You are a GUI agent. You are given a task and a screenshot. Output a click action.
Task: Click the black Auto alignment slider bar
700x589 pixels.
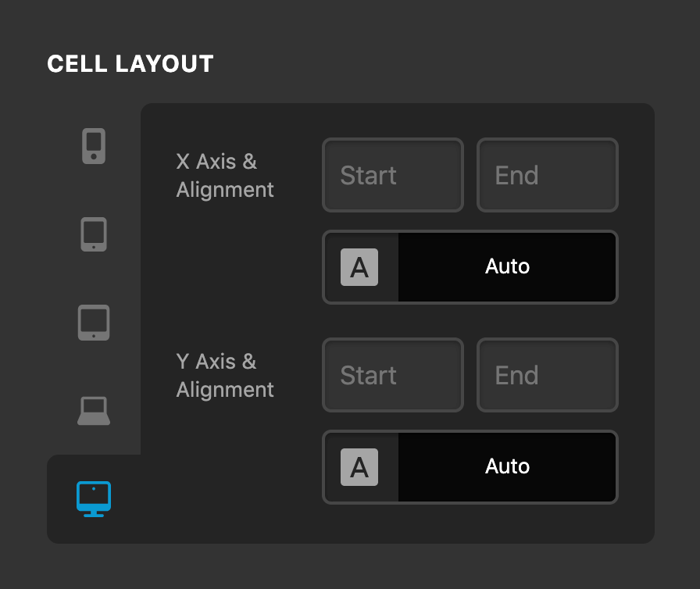[x=508, y=267]
